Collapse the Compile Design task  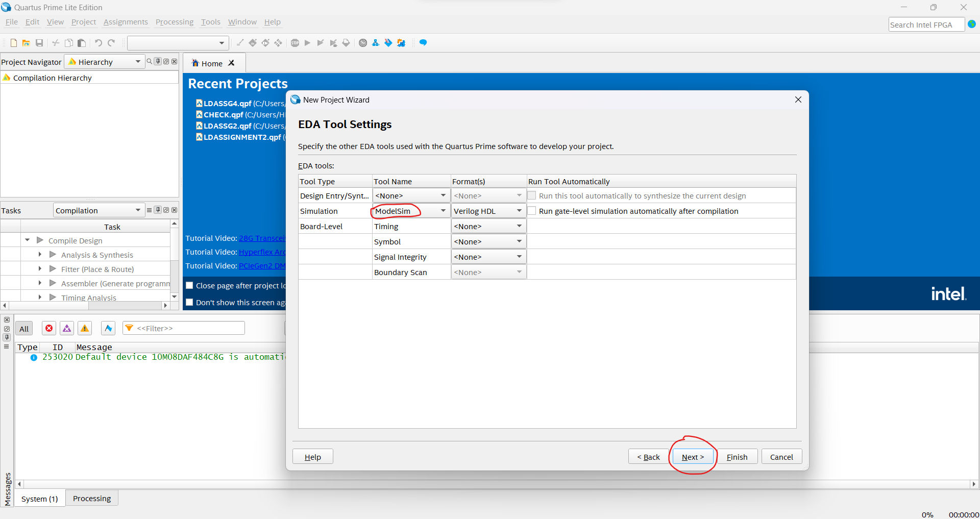(28, 240)
